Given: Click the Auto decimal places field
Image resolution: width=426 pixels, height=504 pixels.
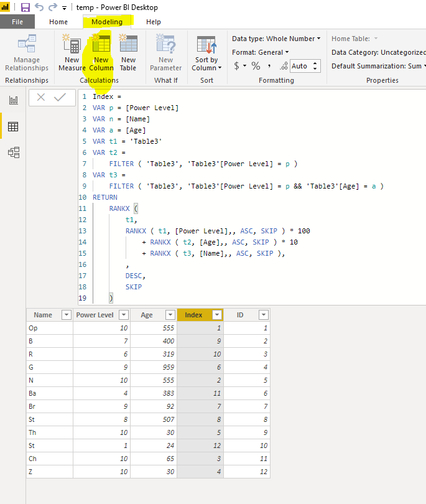Looking at the screenshot, I should (x=301, y=66).
